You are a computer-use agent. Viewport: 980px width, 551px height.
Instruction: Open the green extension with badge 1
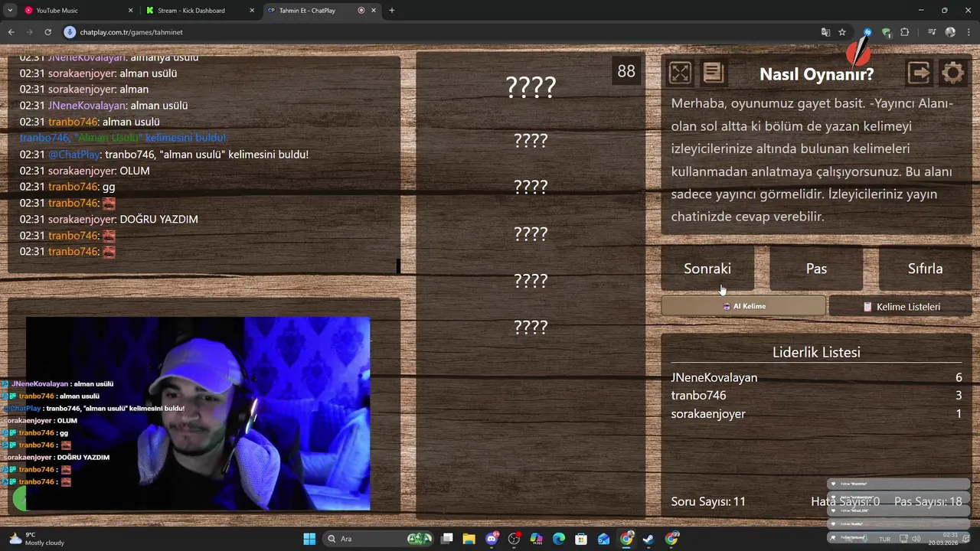(886, 32)
